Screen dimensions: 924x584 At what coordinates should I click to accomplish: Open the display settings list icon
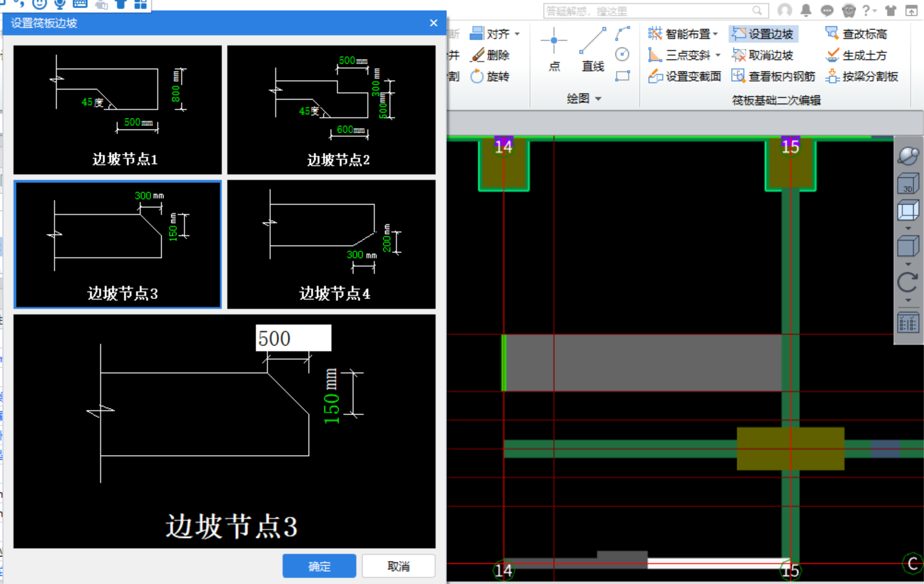pos(908,322)
